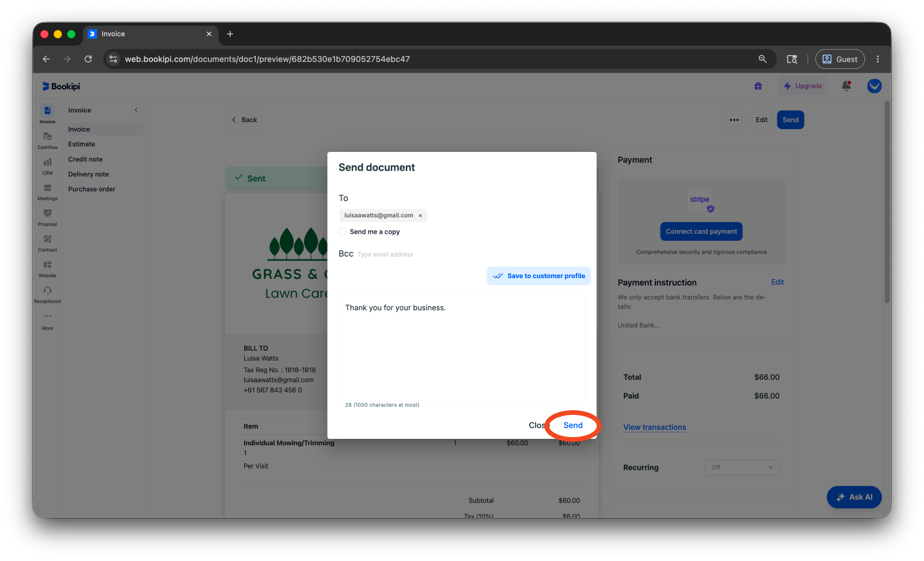924x561 pixels.
Task: Click the blue Send button in toolbar
Action: tap(790, 120)
